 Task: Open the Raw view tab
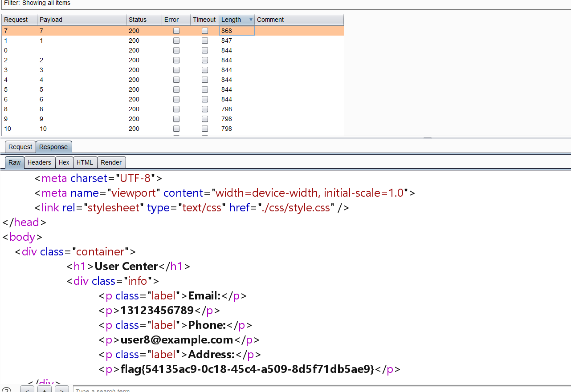15,162
